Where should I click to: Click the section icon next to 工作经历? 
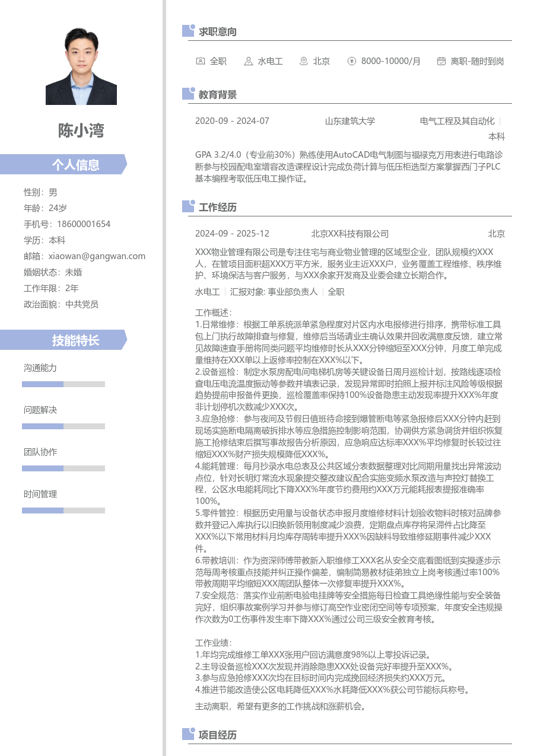(188, 206)
